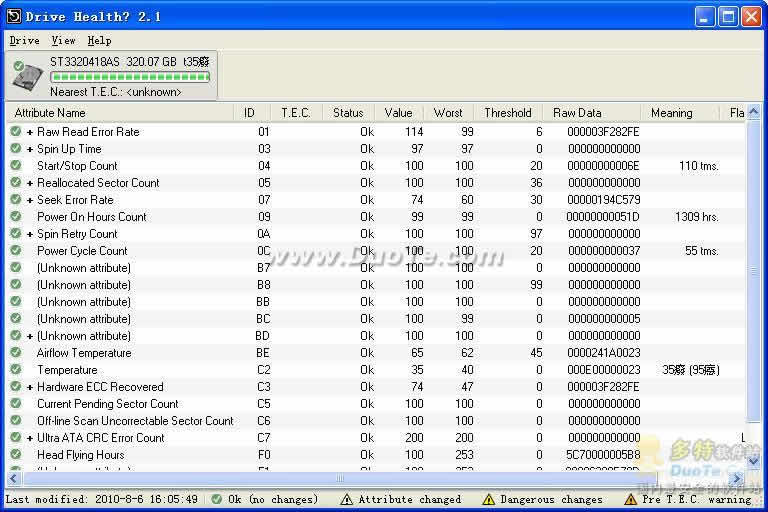Click raw data value 0000241A0023
768x512 pixels.
coord(603,353)
